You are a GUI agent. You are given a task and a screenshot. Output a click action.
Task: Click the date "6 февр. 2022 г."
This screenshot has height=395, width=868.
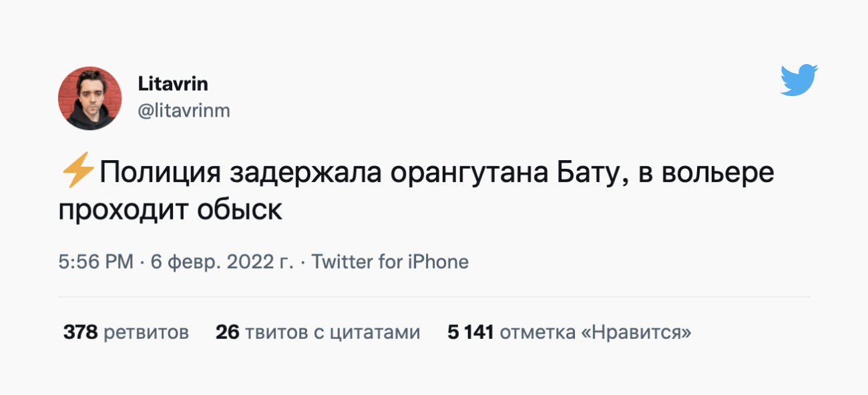222,262
